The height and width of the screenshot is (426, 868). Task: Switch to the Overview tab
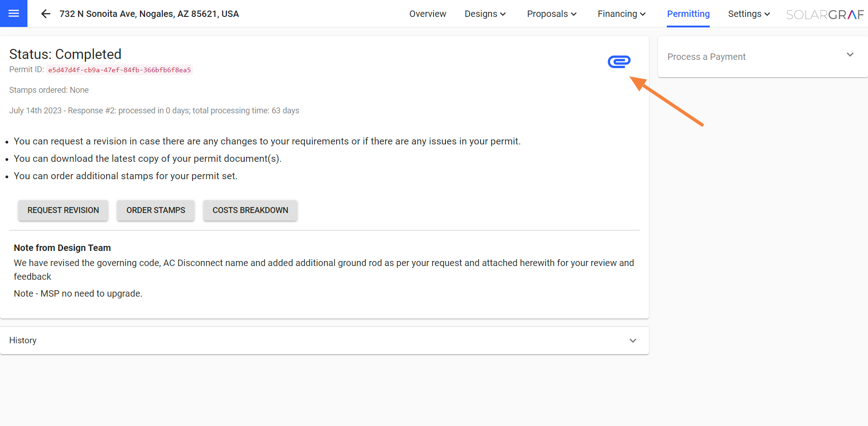point(428,14)
